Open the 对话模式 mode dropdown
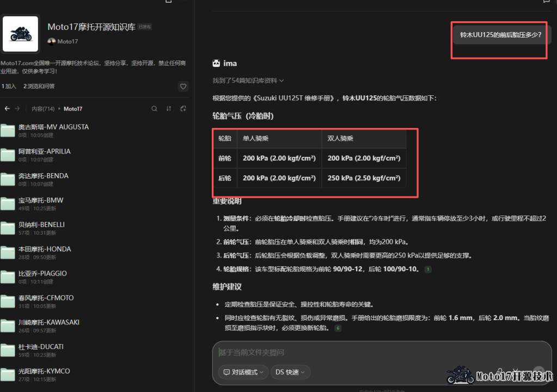 coord(243,372)
